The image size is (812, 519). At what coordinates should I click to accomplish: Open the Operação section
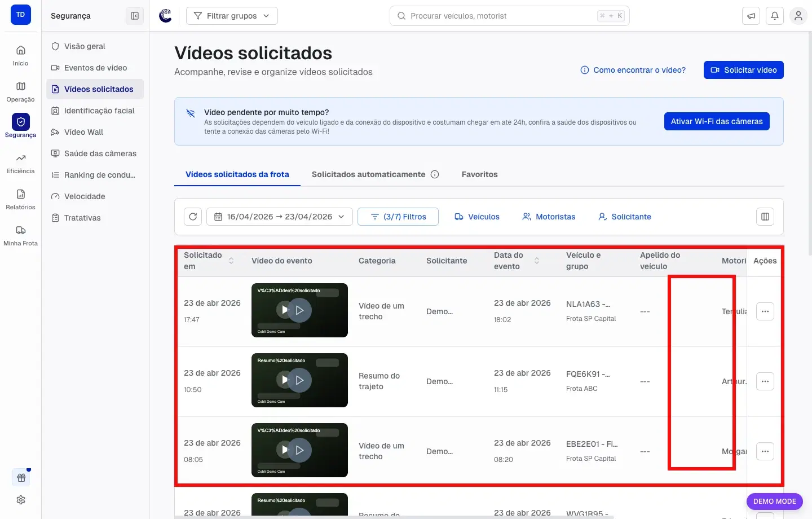tap(20, 91)
